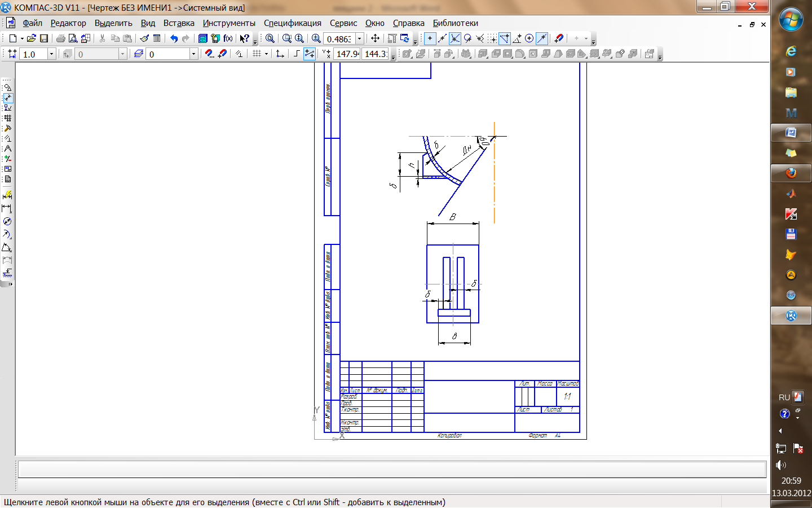Open the current step 1.0 dropdown
Image resolution: width=812 pixels, height=508 pixels.
point(51,54)
